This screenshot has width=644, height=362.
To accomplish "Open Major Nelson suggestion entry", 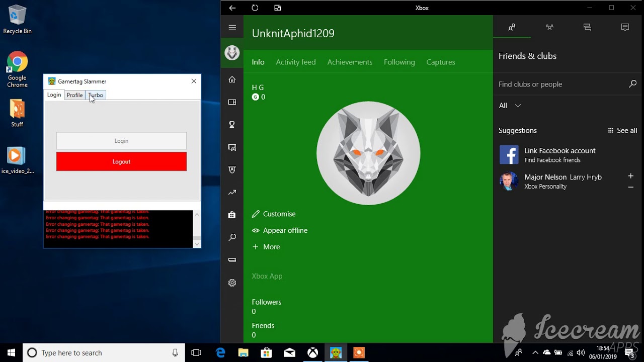I will [x=562, y=182].
